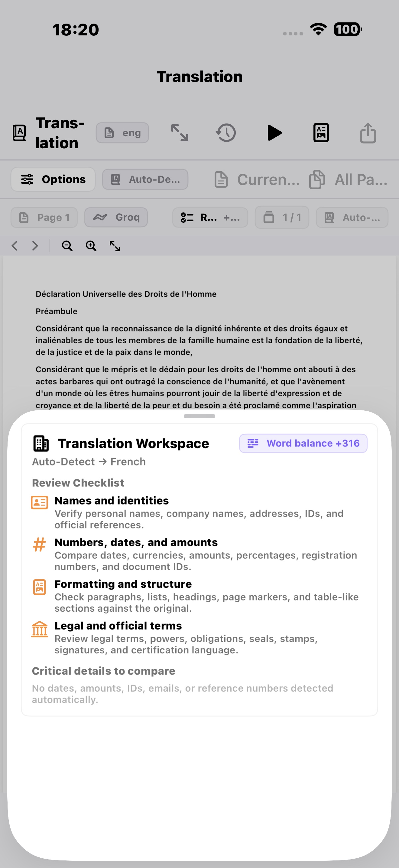Tap the Préambule heading in document
399x868 pixels.
[57, 311]
